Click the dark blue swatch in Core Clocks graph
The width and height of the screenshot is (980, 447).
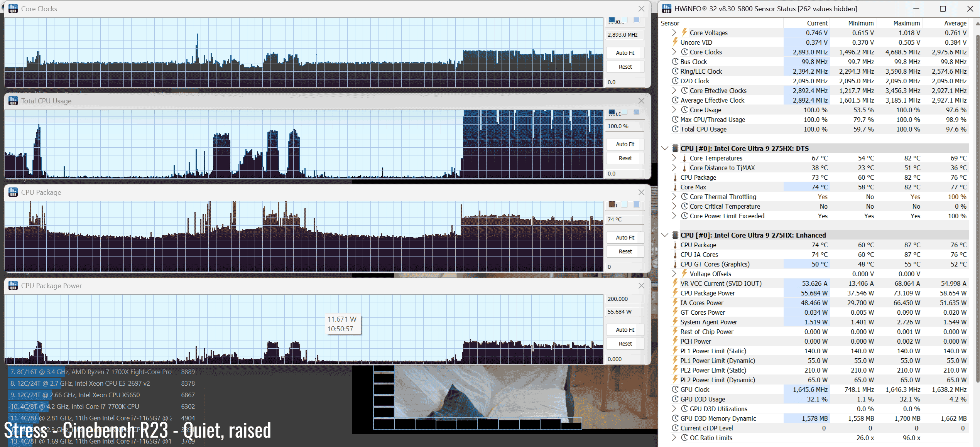[612, 20]
